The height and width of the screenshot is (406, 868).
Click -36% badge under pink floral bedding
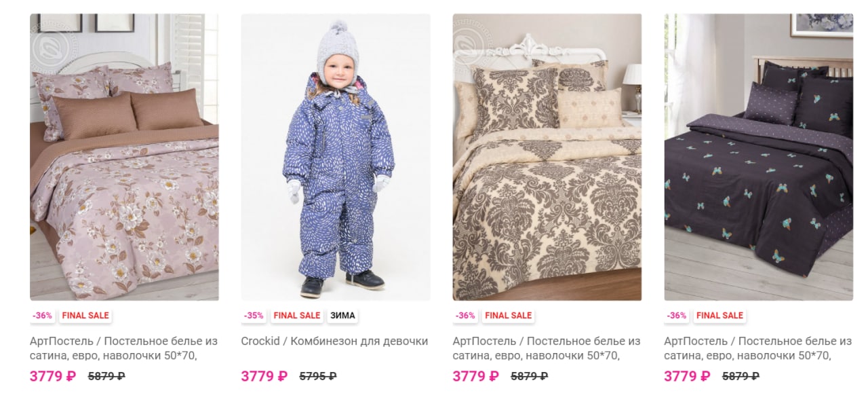point(42,316)
